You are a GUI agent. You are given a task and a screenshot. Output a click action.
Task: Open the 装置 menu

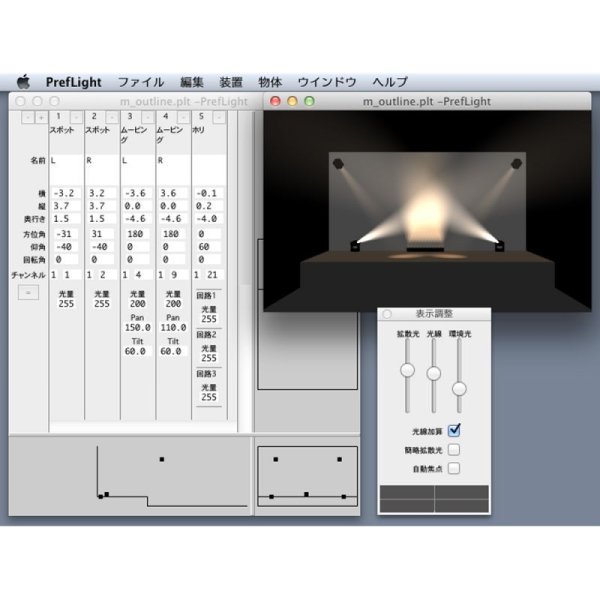coord(230,82)
